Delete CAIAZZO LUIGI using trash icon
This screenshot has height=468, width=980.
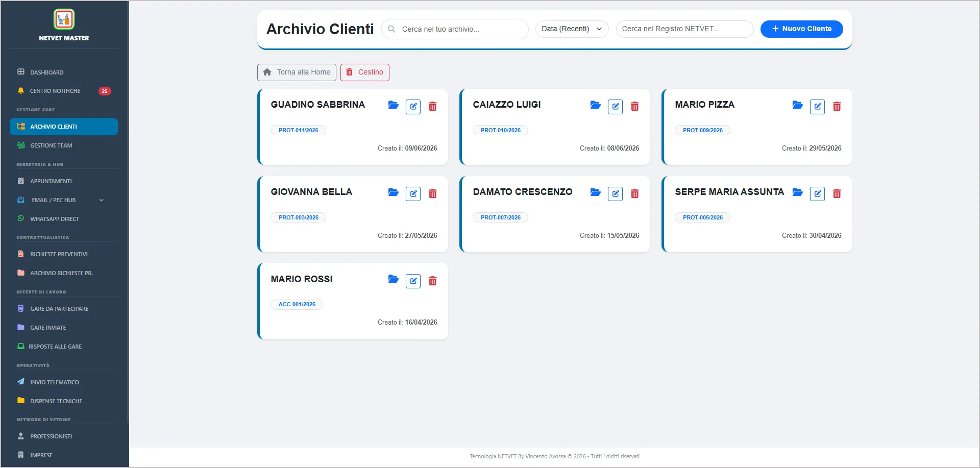(634, 106)
